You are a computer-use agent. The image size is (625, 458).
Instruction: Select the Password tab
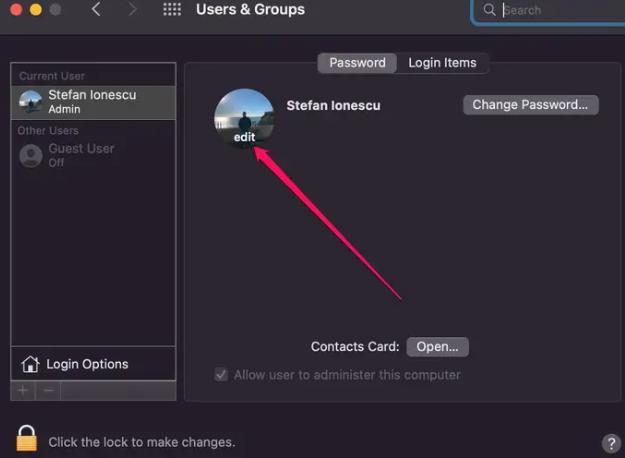(357, 63)
